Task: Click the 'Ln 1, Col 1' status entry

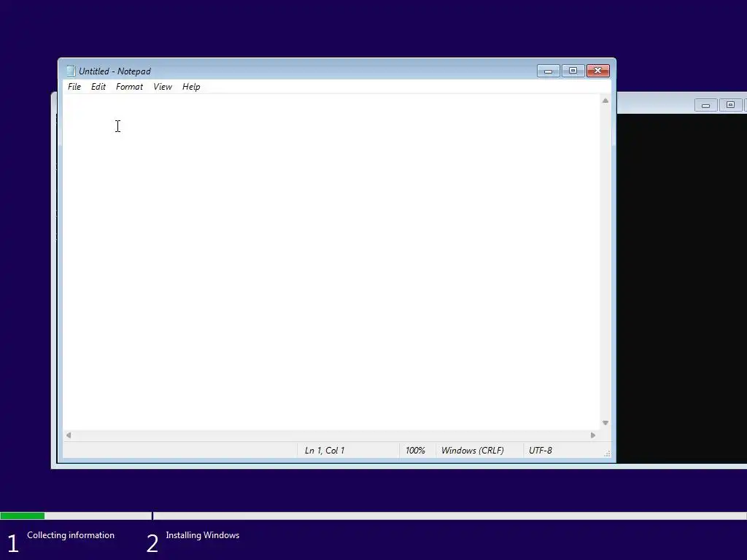Action: point(325,451)
